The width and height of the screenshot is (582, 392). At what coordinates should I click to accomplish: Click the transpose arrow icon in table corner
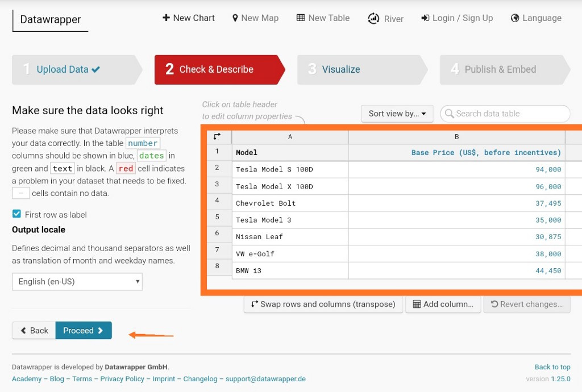219,136
